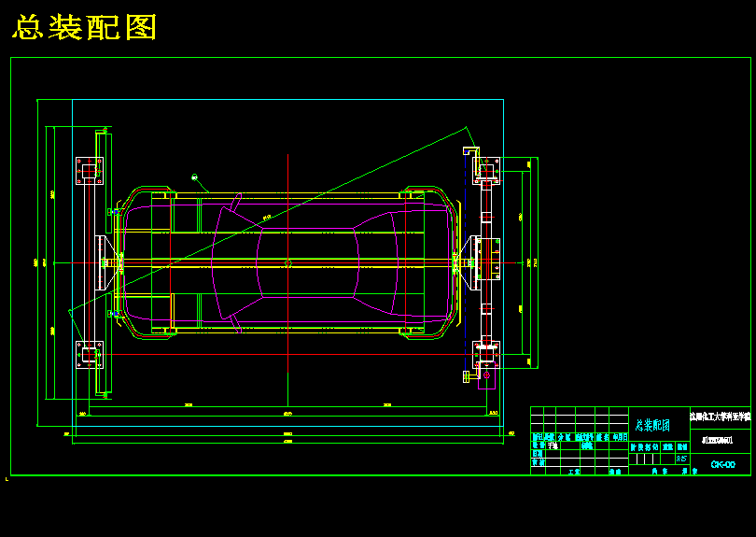756x537 pixels.
Task: Select the 重量 label in title block
Action: [x=667, y=447]
